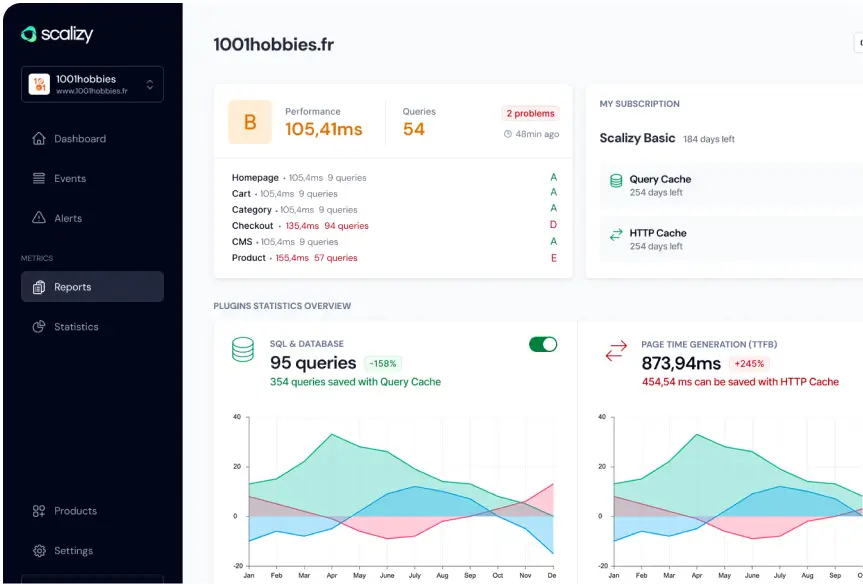
Task: Click the Dashboard home icon
Action: click(39, 139)
